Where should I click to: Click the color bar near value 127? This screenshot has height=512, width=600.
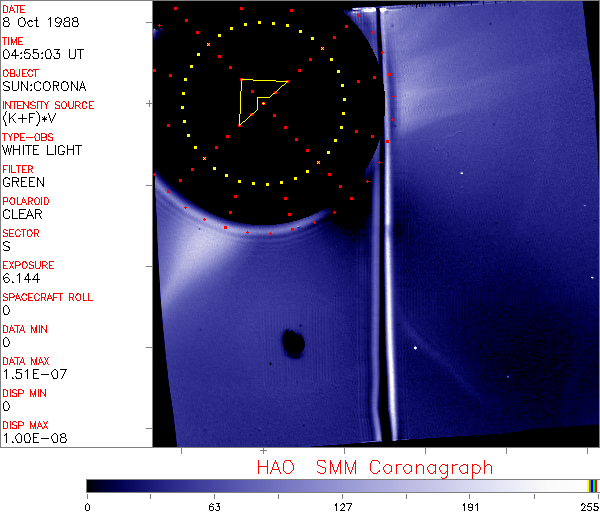coord(342,486)
